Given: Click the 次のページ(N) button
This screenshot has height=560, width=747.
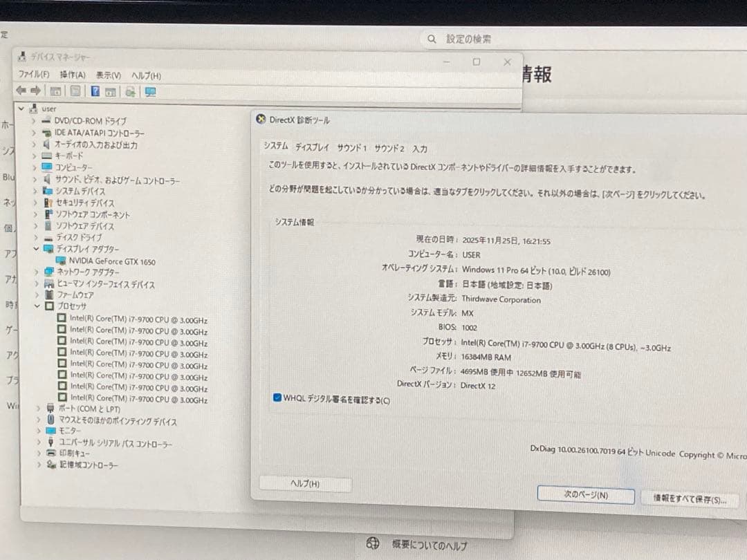Looking at the screenshot, I should (x=585, y=495).
